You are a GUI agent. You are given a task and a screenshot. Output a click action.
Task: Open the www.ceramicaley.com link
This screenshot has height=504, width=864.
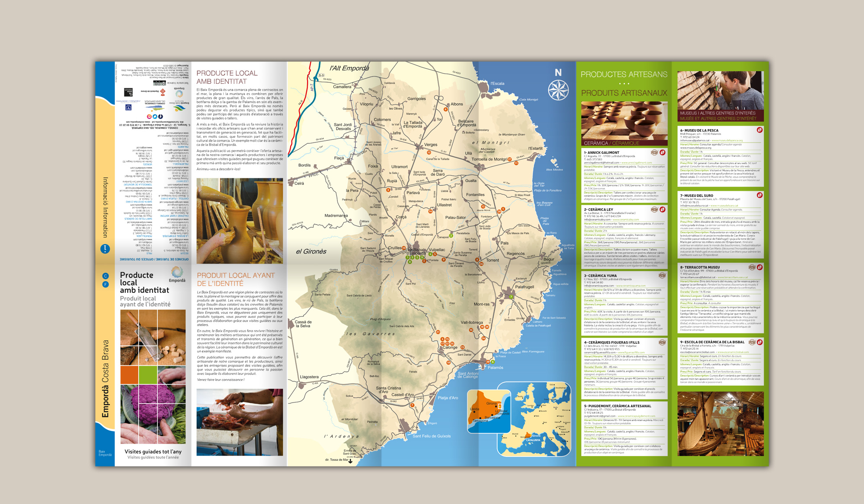point(626,219)
